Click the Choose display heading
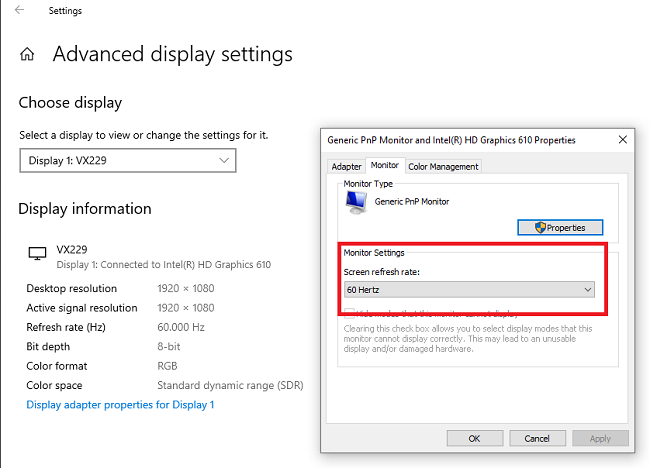This screenshot has width=650, height=468. pos(70,103)
